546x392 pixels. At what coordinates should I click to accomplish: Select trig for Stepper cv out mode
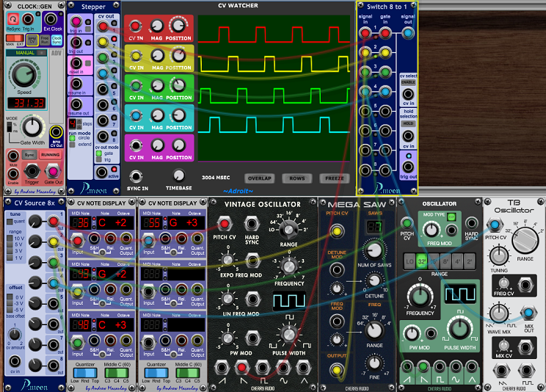[x=99, y=159]
